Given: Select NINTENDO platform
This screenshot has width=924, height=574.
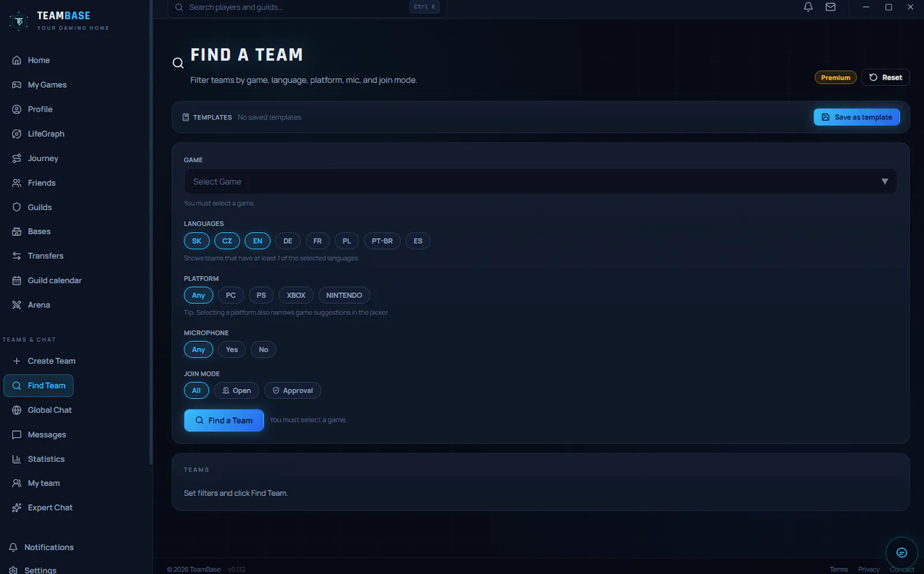Looking at the screenshot, I should tap(344, 295).
